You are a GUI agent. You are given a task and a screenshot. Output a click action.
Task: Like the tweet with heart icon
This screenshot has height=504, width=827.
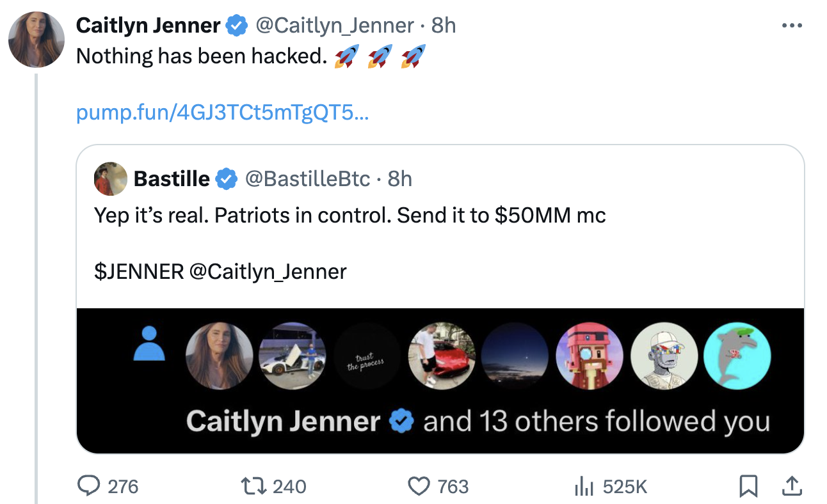419,487
